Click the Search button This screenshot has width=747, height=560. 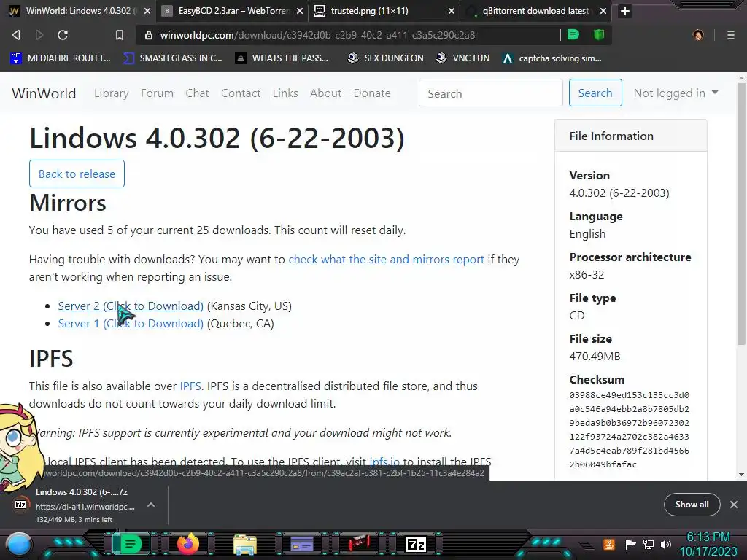(595, 93)
